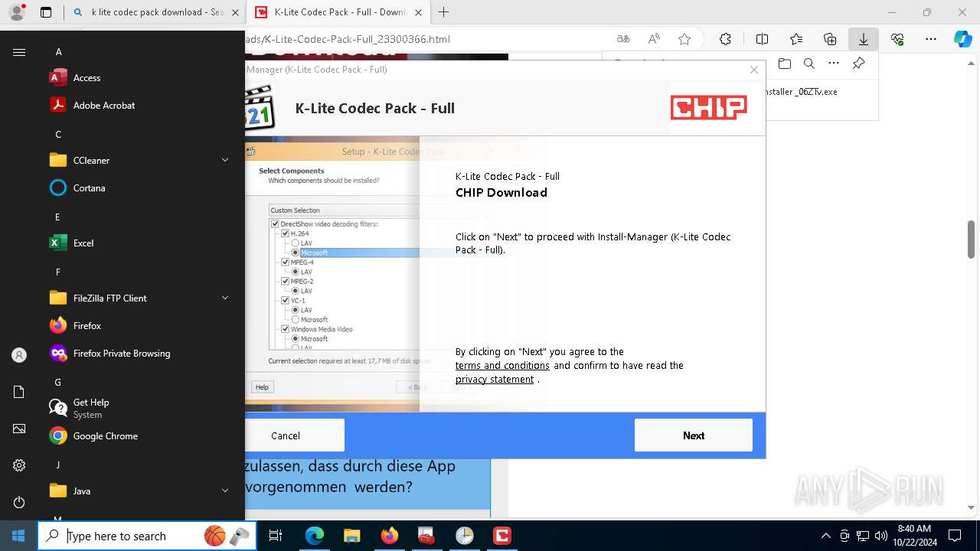
Task: Jump to letter G app group header
Action: coord(58,382)
